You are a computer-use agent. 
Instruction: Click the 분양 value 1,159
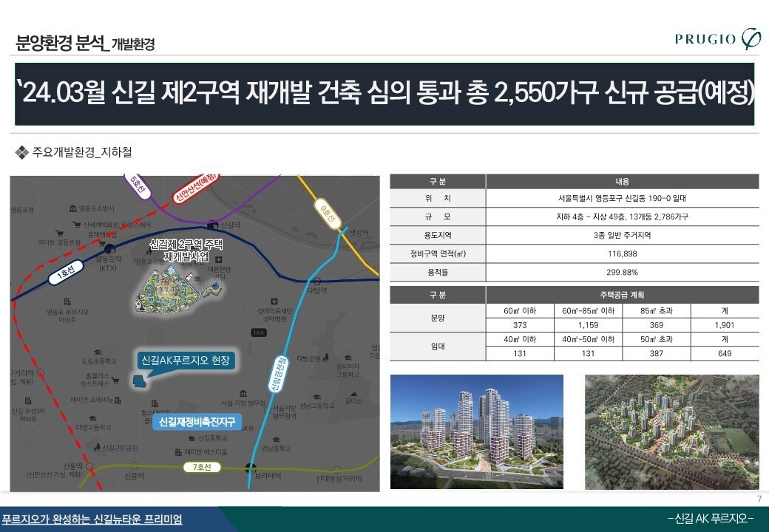588,325
